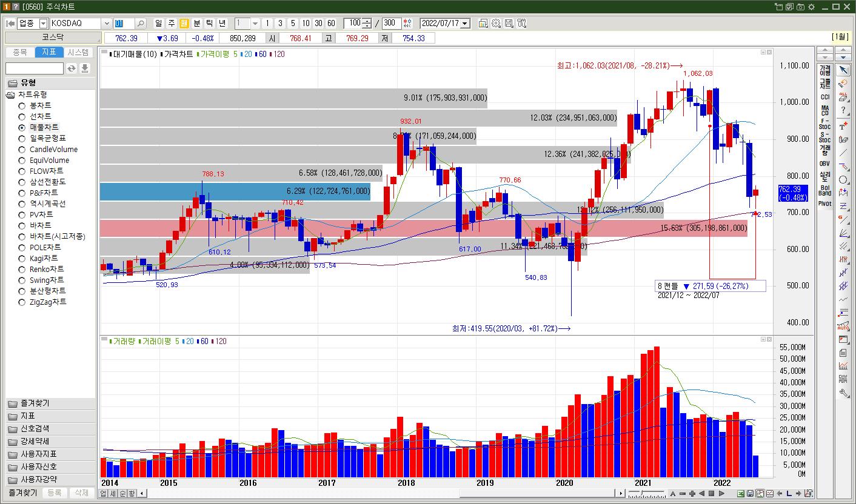
Task: Click the save diskette icon in top toolbar
Action: coord(509,24)
